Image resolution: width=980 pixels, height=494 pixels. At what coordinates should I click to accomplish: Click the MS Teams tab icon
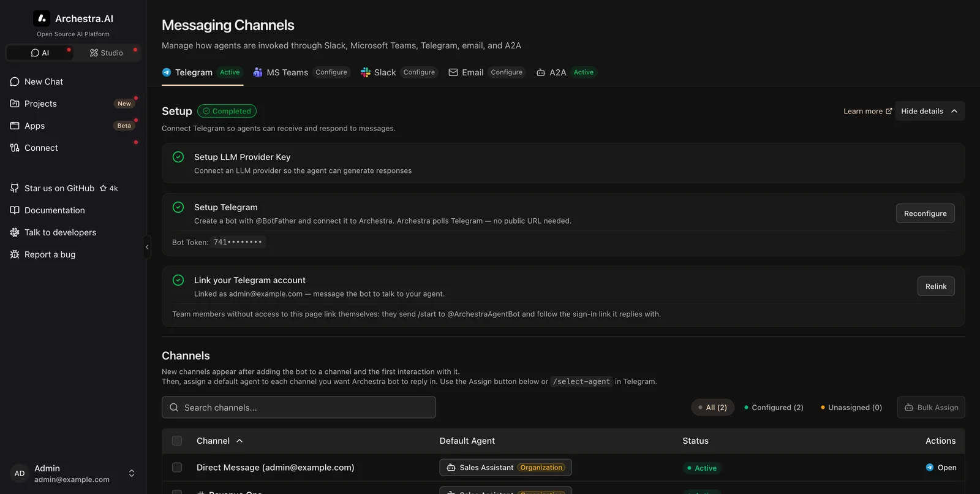[258, 72]
